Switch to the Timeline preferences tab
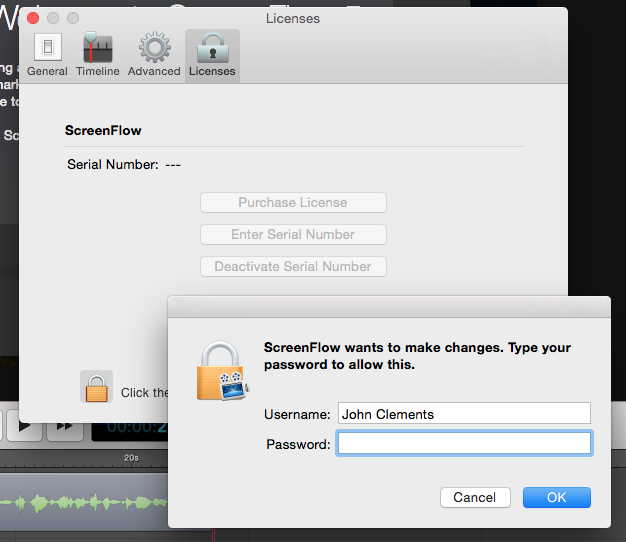This screenshot has width=626, height=542. click(97, 55)
